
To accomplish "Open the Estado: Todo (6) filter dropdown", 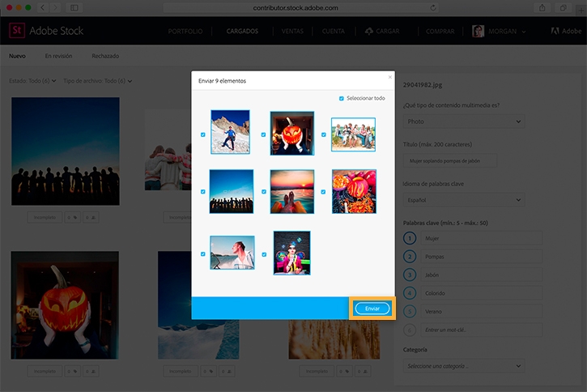I will point(32,81).
